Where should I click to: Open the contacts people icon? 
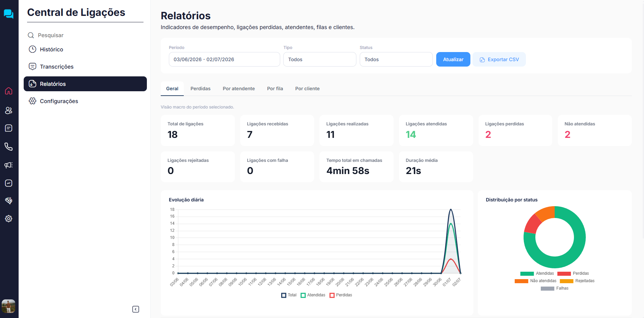(9, 111)
